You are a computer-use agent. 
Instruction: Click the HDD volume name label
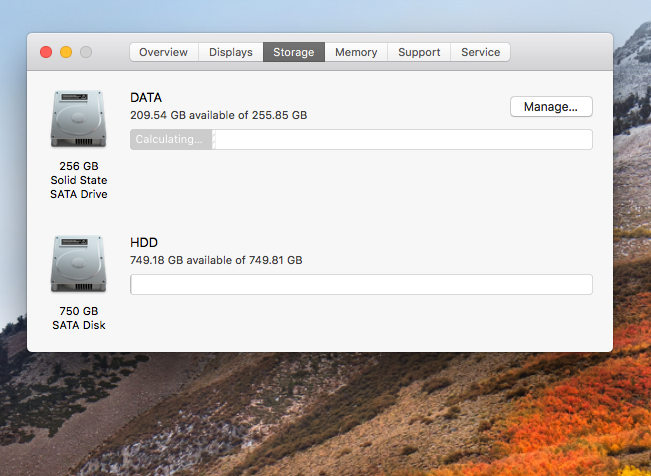click(144, 243)
